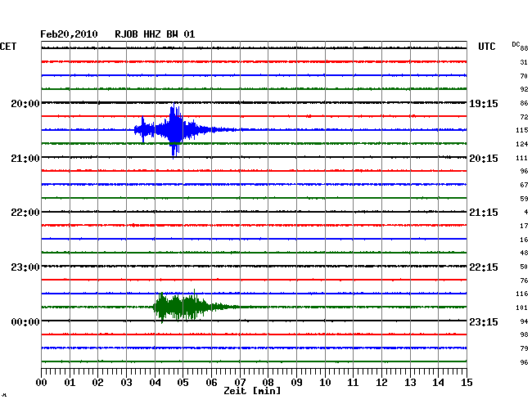
Task: Select minute tick label 13 on x-axis
Action: pyautogui.click(x=410, y=383)
